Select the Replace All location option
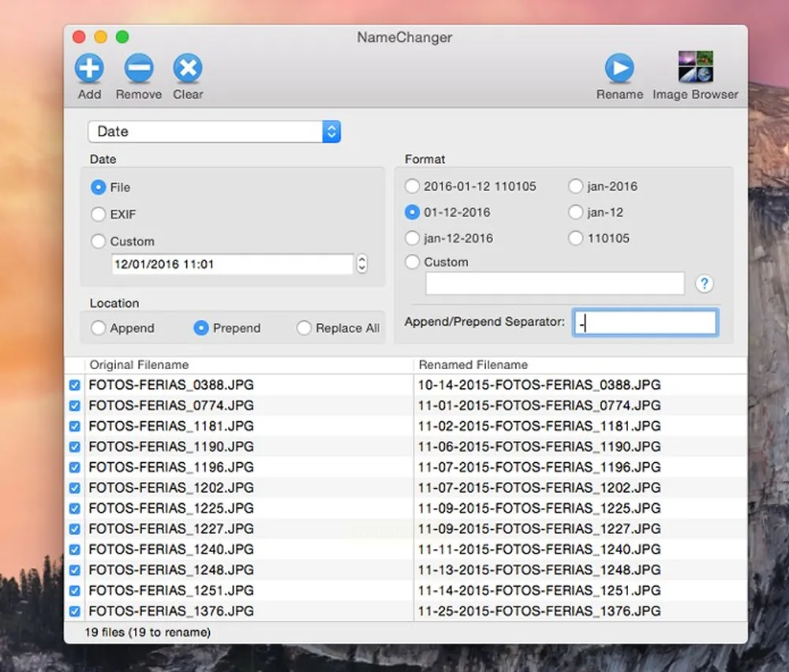This screenshot has height=672, width=789. coord(304,328)
